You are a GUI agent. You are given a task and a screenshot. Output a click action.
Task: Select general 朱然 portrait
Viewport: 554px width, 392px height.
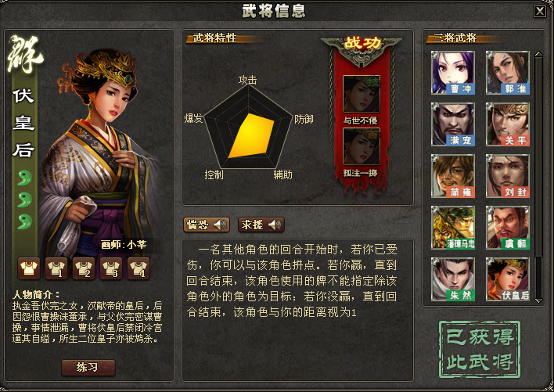coord(453,279)
